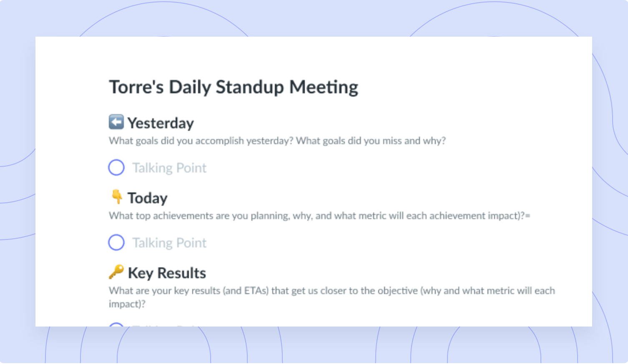628x364 pixels.
Task: Click the pointing-down hand emoji beside Today
Action: pos(117,197)
